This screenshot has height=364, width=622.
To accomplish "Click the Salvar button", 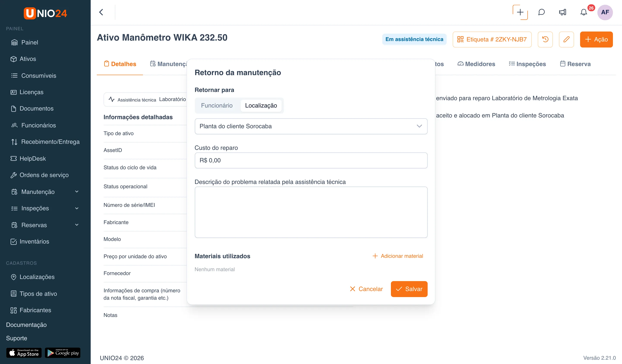I will point(409,289).
